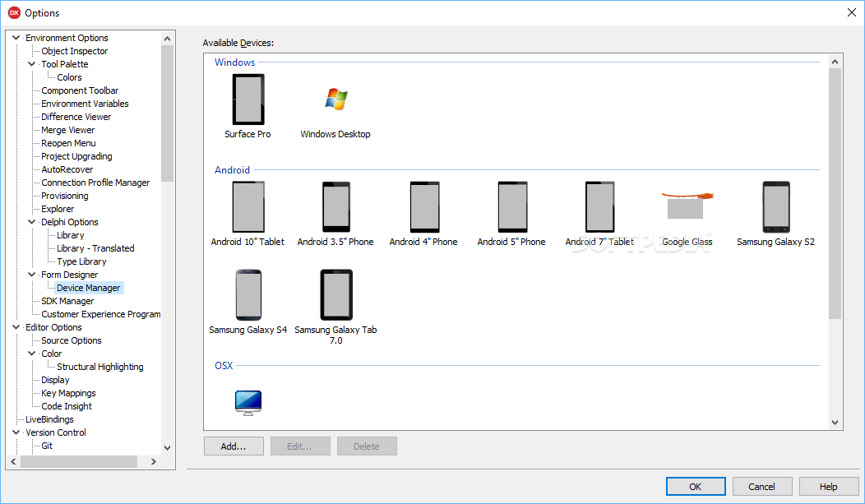The height and width of the screenshot is (504, 865).
Task: Open AutoRecover settings
Action: (x=67, y=169)
